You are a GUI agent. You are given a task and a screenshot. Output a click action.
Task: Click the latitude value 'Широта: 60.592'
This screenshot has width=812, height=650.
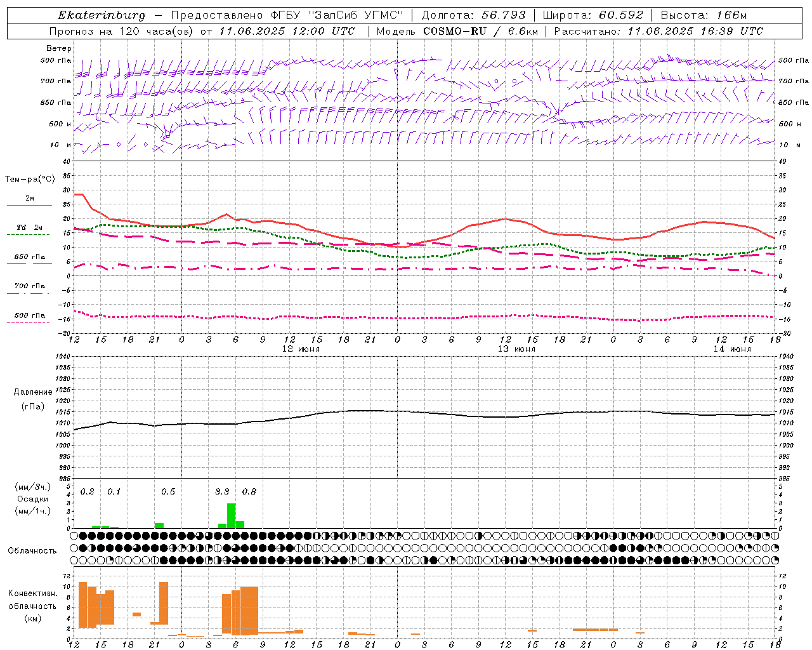[x=593, y=15]
